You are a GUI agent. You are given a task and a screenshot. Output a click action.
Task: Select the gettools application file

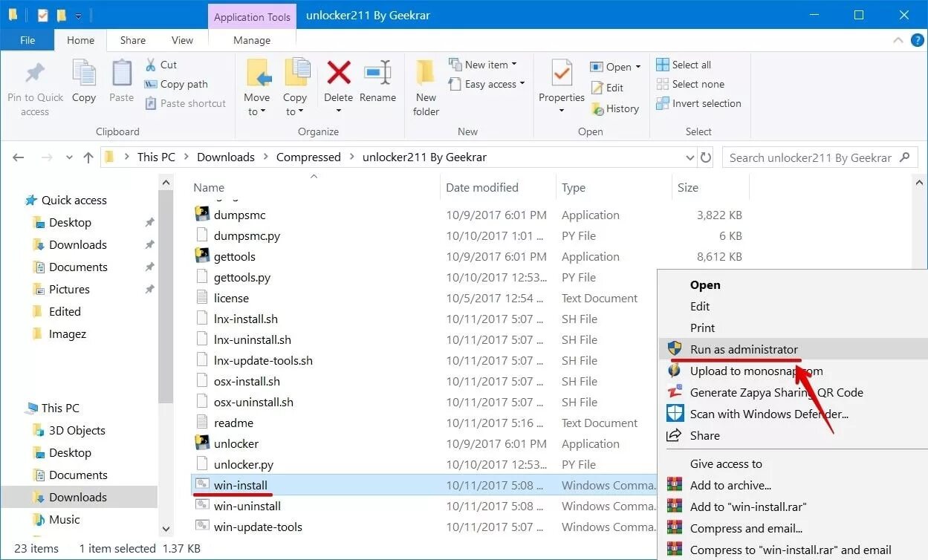click(x=234, y=256)
